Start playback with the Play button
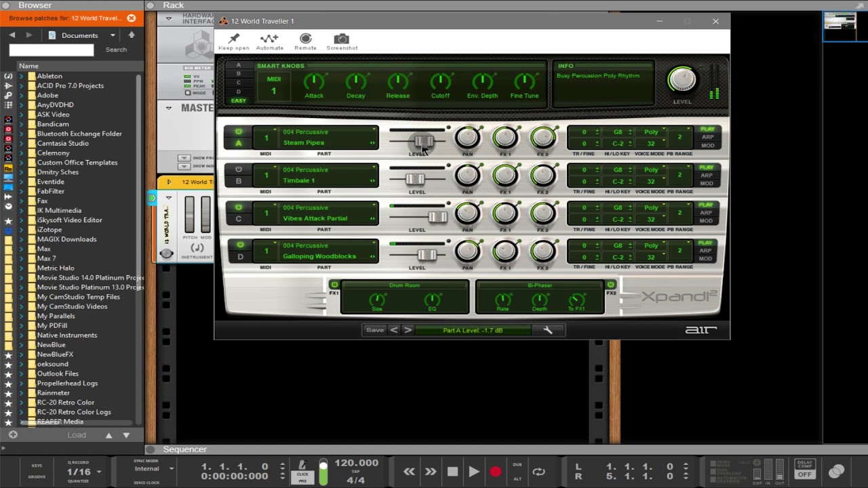Screen dimensions: 868x488 click(474, 472)
